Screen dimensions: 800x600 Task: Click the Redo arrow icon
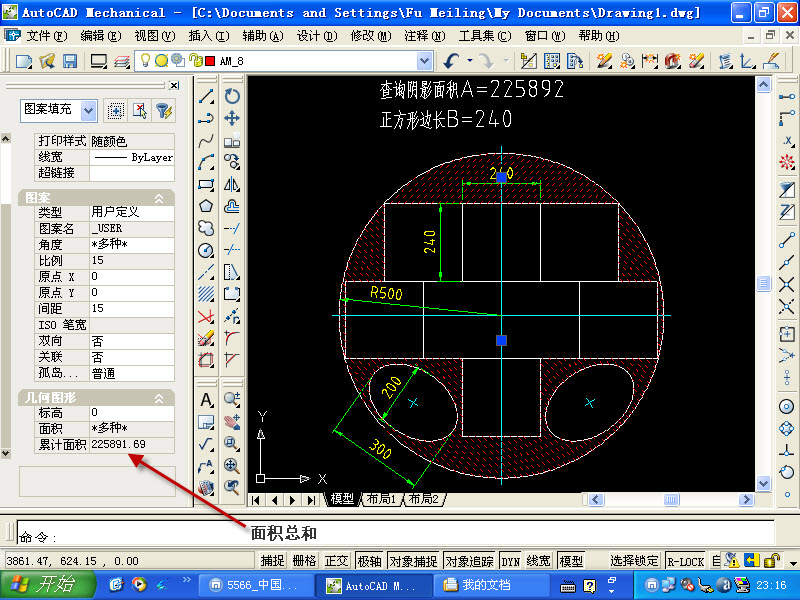487,61
